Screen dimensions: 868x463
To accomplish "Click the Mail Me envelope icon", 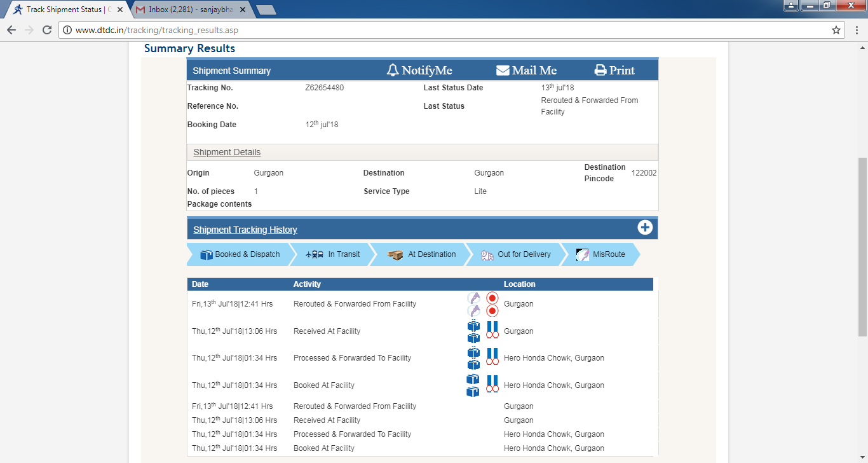I will [x=503, y=71].
